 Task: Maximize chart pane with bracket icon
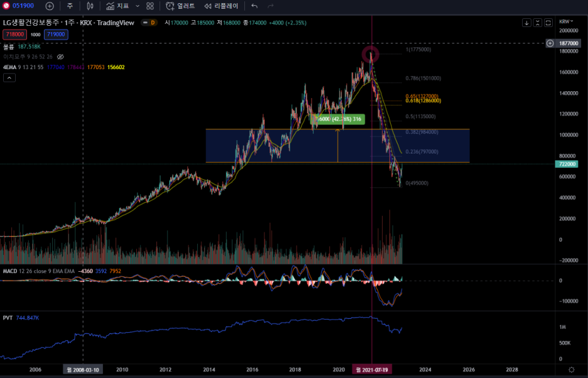(x=548, y=23)
